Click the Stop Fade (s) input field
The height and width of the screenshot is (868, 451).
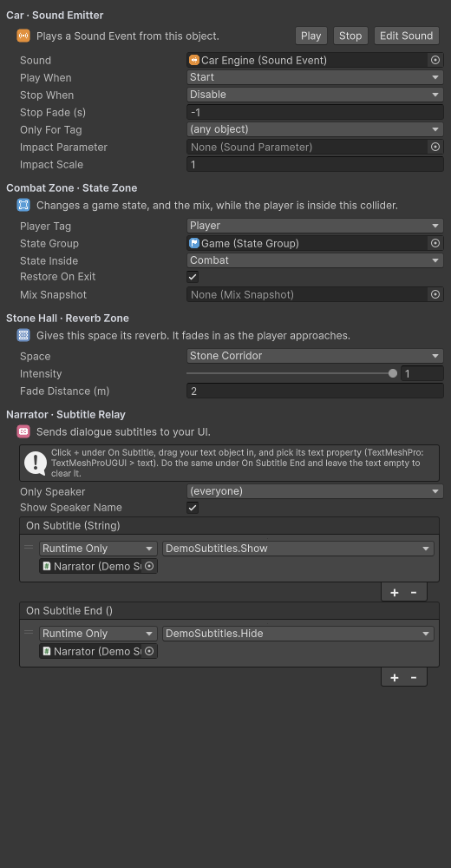pos(315,112)
